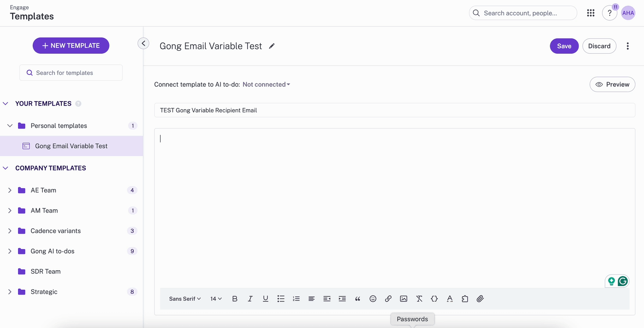Save the current template
The height and width of the screenshot is (328, 644).
click(x=564, y=46)
